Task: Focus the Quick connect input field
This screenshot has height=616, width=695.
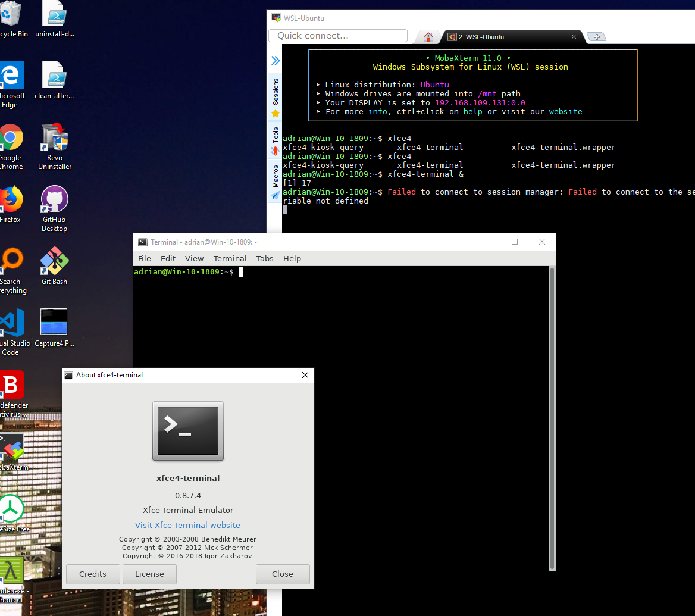Action: [338, 36]
